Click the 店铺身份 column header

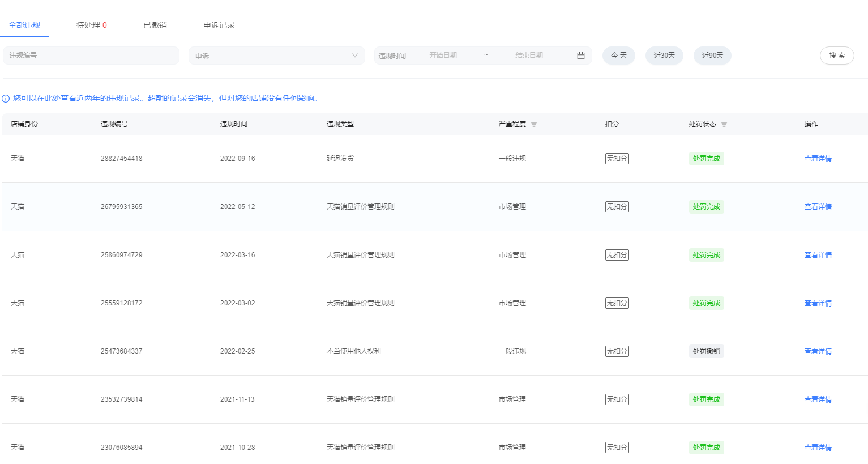(24, 124)
